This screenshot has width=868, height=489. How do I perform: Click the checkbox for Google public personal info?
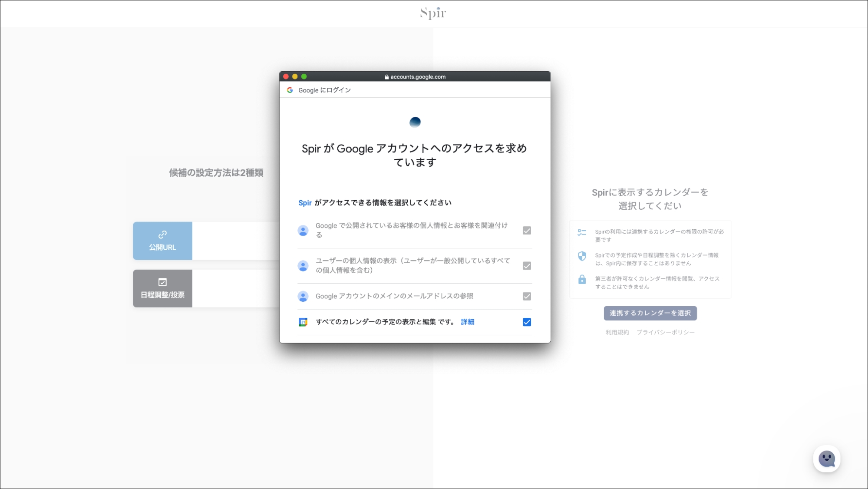[x=526, y=231]
